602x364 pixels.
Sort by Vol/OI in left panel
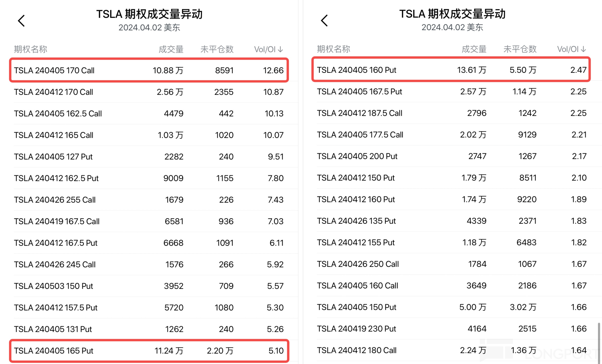tap(268, 49)
